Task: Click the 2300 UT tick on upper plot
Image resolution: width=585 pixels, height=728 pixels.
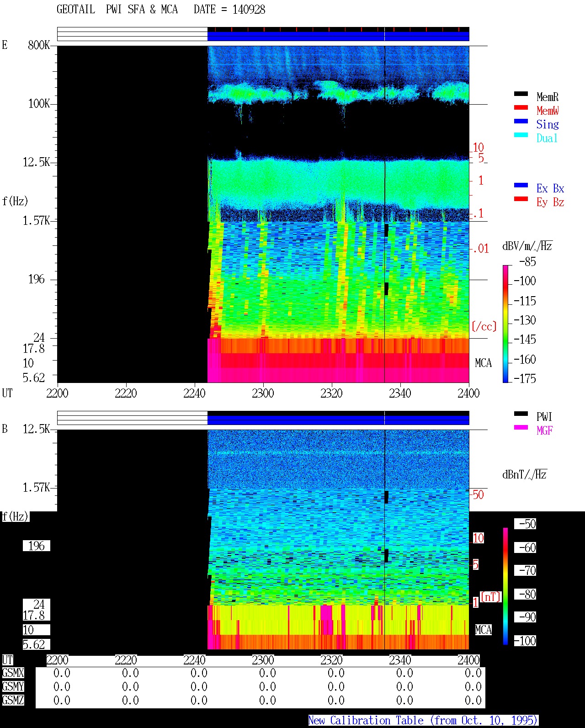Action: 263,393
